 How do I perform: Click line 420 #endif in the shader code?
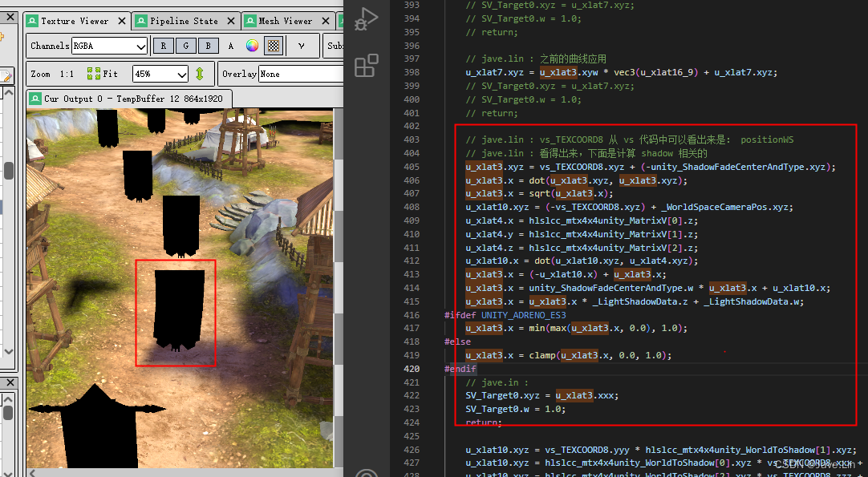pos(460,369)
